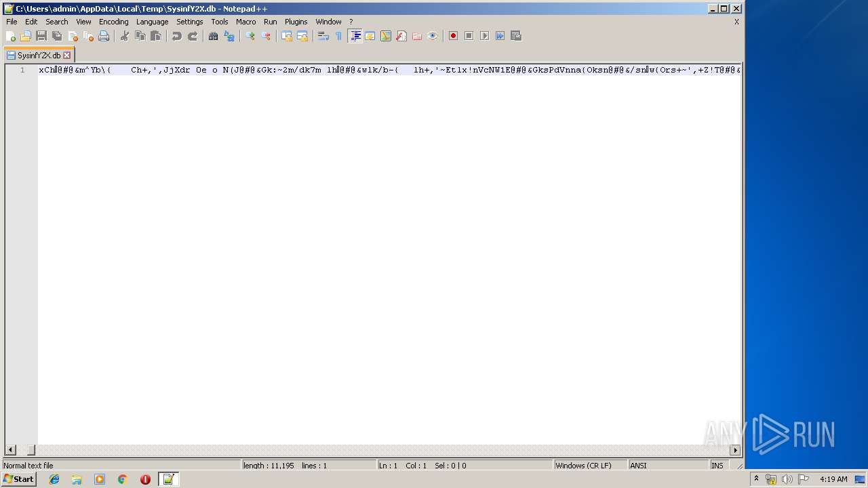
Task: Open the Run menu
Action: click(271, 22)
